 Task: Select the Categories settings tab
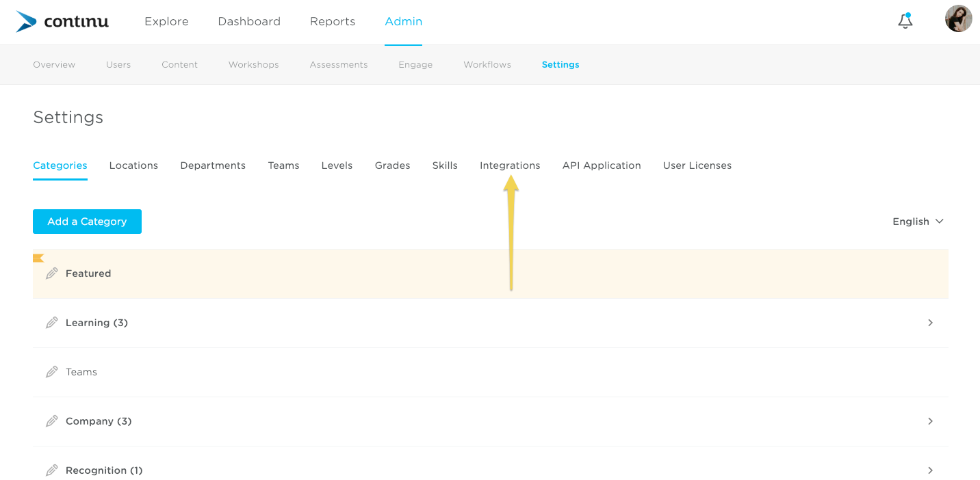point(60,165)
